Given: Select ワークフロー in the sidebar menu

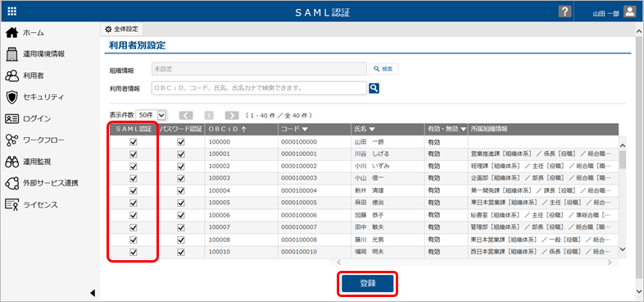Looking at the screenshot, I should pos(43,140).
